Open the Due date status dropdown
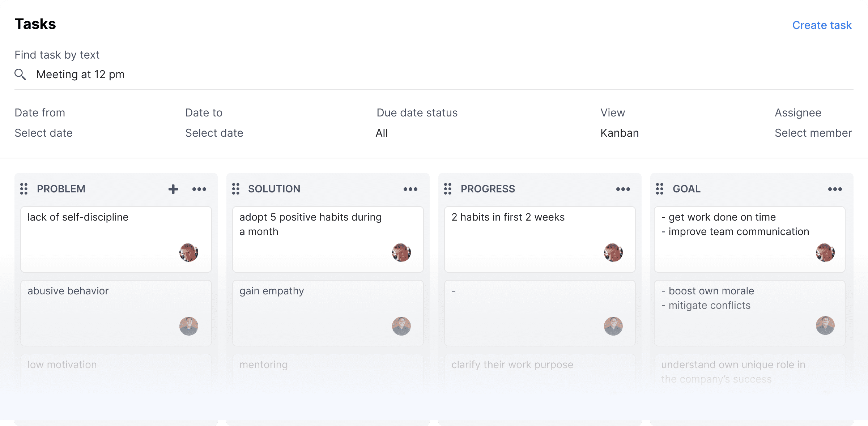Image resolution: width=868 pixels, height=426 pixels. 382,133
